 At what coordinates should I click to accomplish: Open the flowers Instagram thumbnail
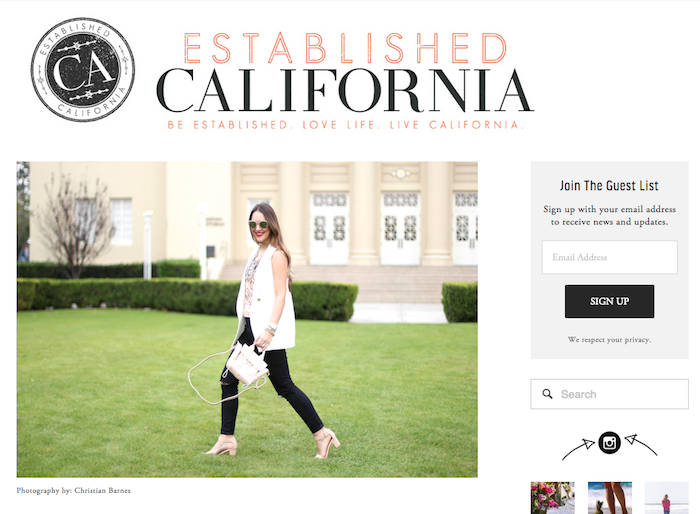click(552, 498)
